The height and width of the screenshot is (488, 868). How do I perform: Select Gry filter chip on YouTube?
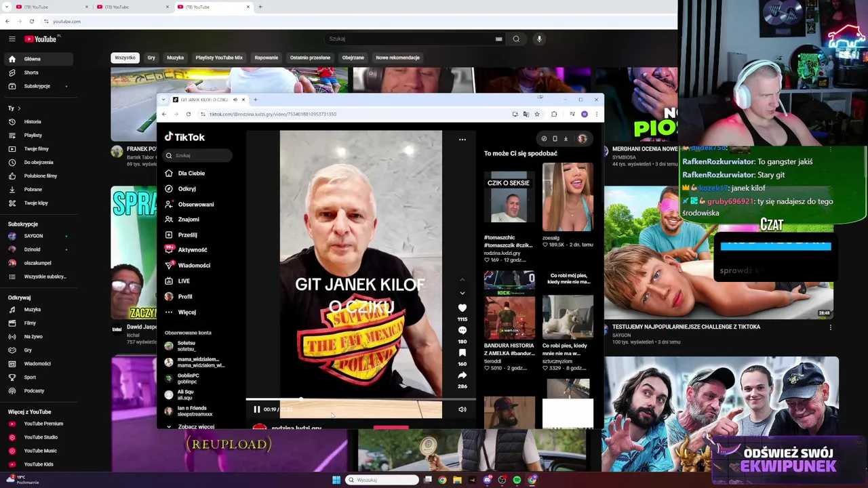click(151, 58)
